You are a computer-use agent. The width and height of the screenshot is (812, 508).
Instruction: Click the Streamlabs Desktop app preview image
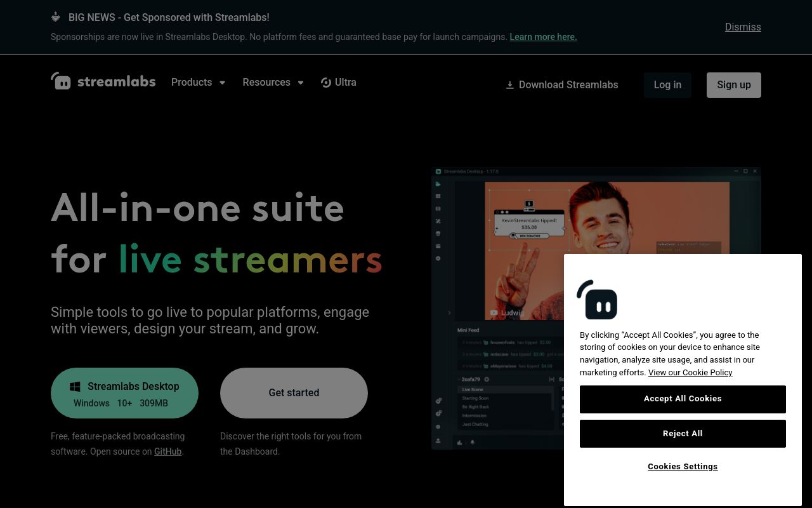(x=596, y=308)
